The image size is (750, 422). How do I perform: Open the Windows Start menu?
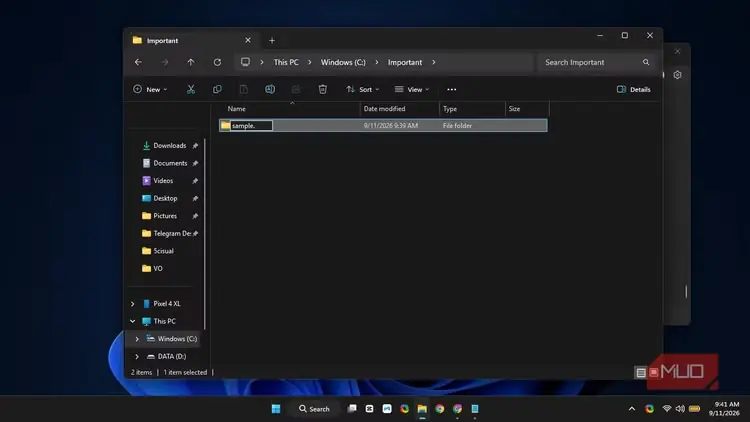point(276,409)
